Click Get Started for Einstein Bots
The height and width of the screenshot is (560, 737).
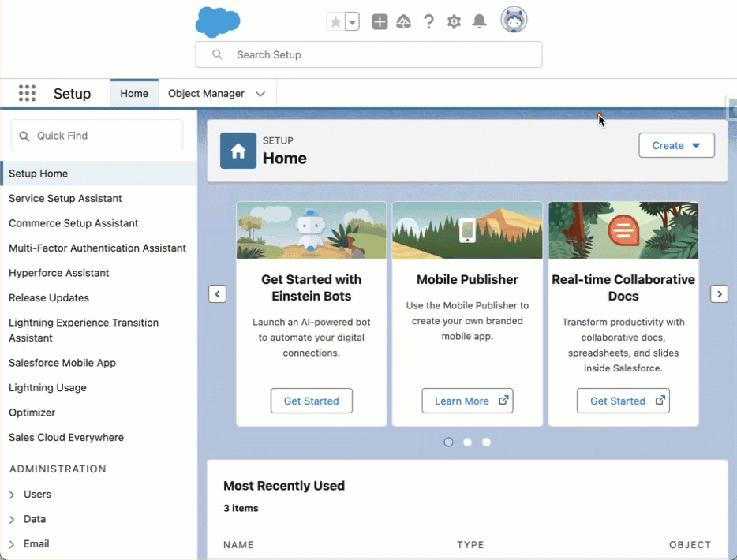(311, 401)
